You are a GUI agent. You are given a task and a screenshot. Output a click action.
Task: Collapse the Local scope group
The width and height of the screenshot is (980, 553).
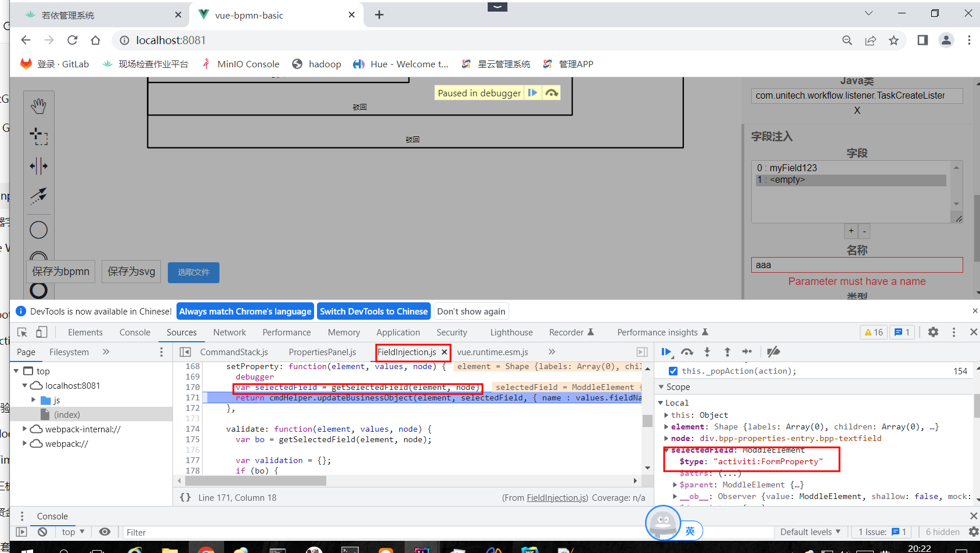point(661,403)
